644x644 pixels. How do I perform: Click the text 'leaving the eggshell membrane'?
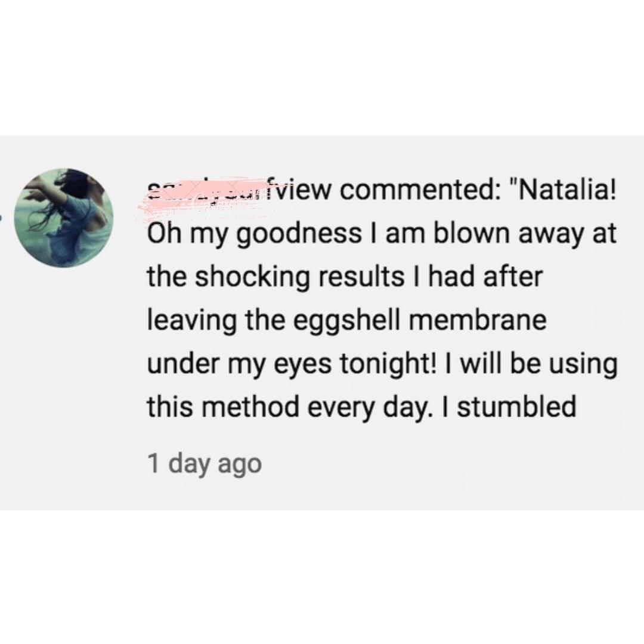coord(347,320)
